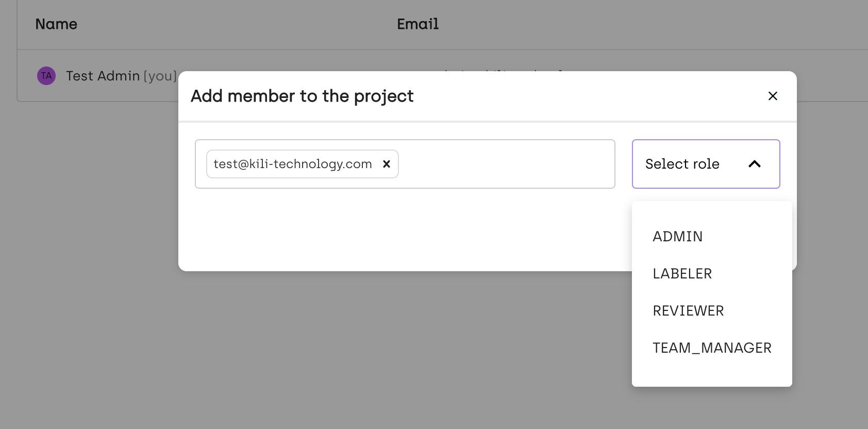
Task: Click the "(you)" label beside Test Admin
Action: click(160, 76)
